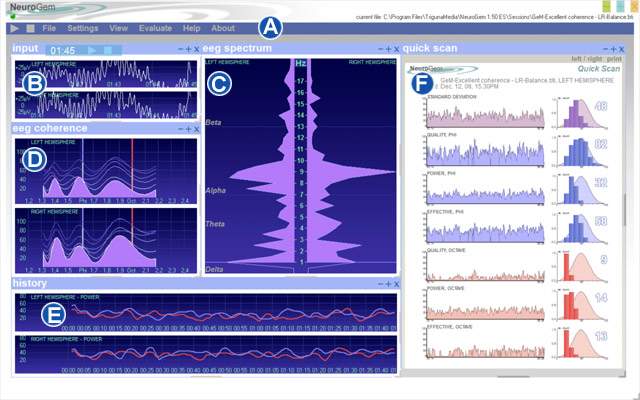Collapse the eeg coherence panel with minus
The width and height of the screenshot is (640, 400).
[181, 129]
